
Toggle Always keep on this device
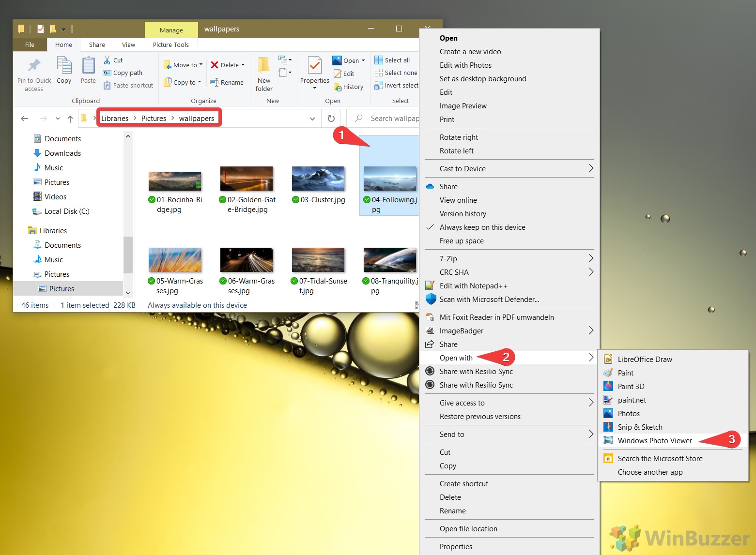(x=482, y=227)
